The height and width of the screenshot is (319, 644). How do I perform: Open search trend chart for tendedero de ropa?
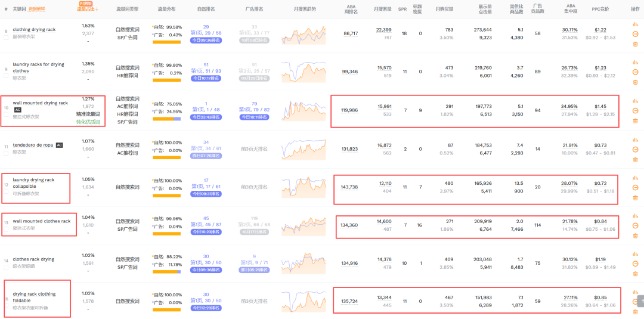click(x=304, y=150)
